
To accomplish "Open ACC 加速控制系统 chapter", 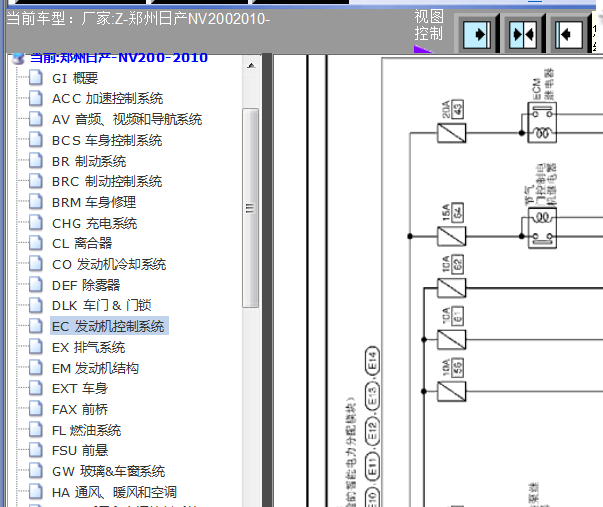I will 108,99.
